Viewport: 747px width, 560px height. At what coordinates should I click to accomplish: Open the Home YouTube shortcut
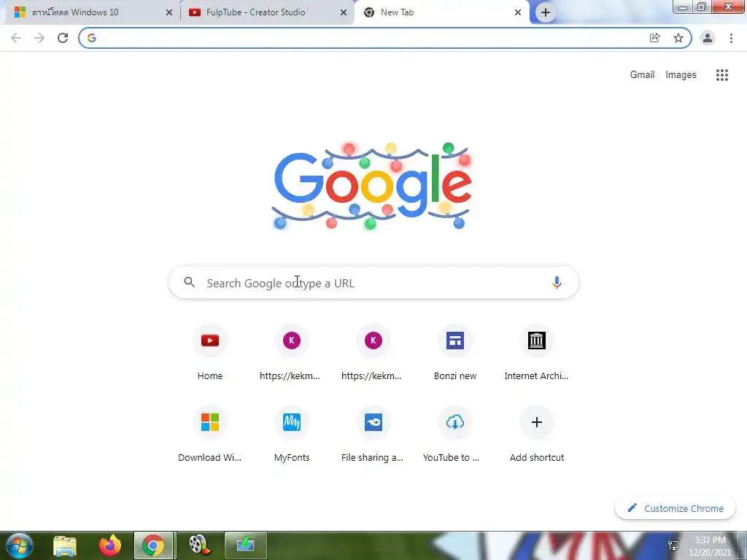point(210,352)
